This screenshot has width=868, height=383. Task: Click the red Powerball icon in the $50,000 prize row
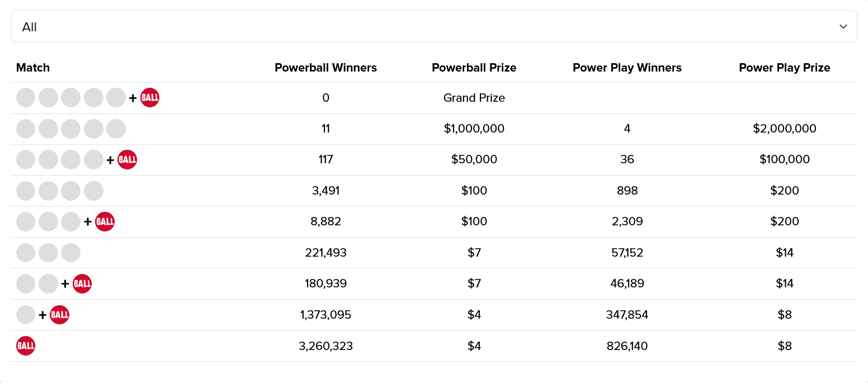(127, 160)
